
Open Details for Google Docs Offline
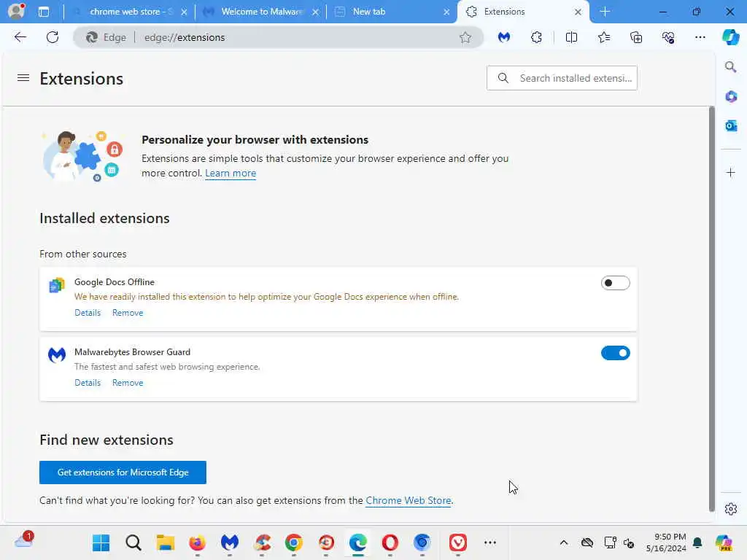pos(88,313)
